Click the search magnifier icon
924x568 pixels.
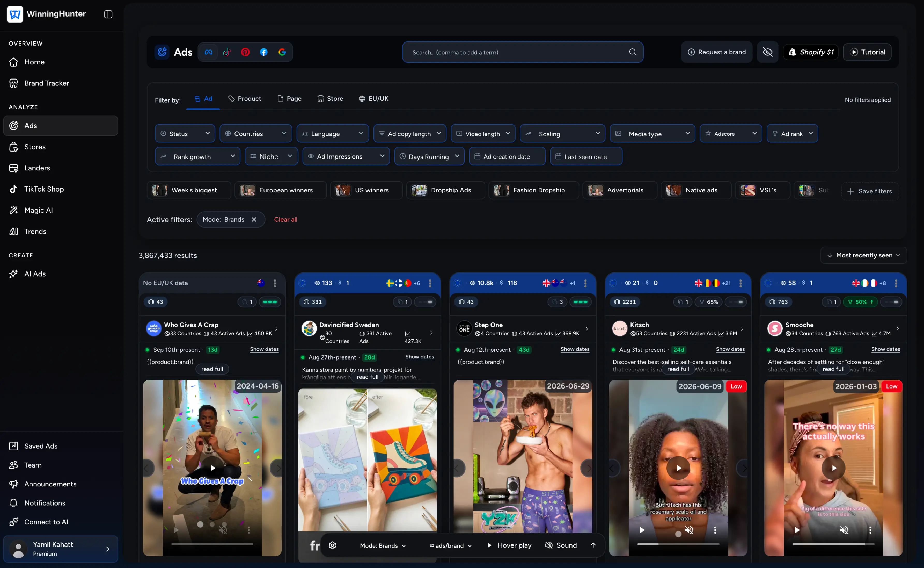[632, 52]
